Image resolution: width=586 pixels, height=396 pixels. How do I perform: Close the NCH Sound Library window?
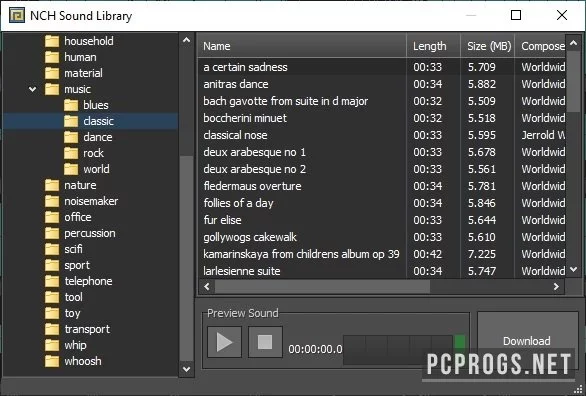point(562,15)
